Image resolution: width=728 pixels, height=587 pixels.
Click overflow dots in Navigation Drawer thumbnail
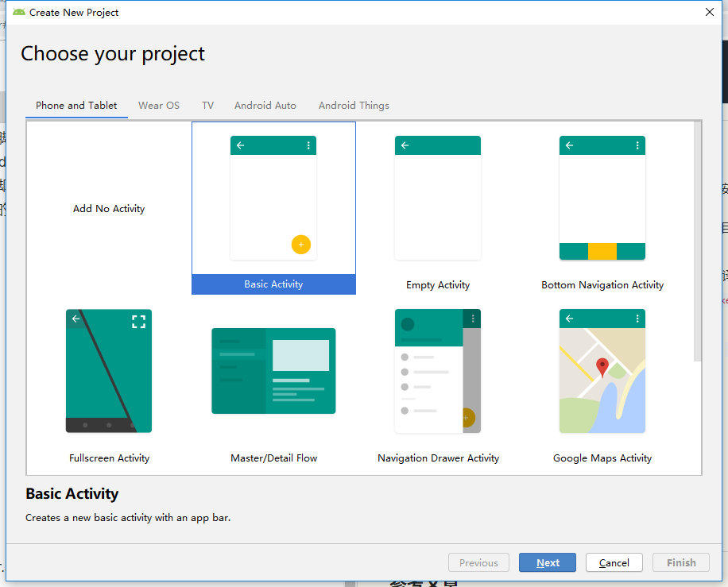[x=473, y=319]
